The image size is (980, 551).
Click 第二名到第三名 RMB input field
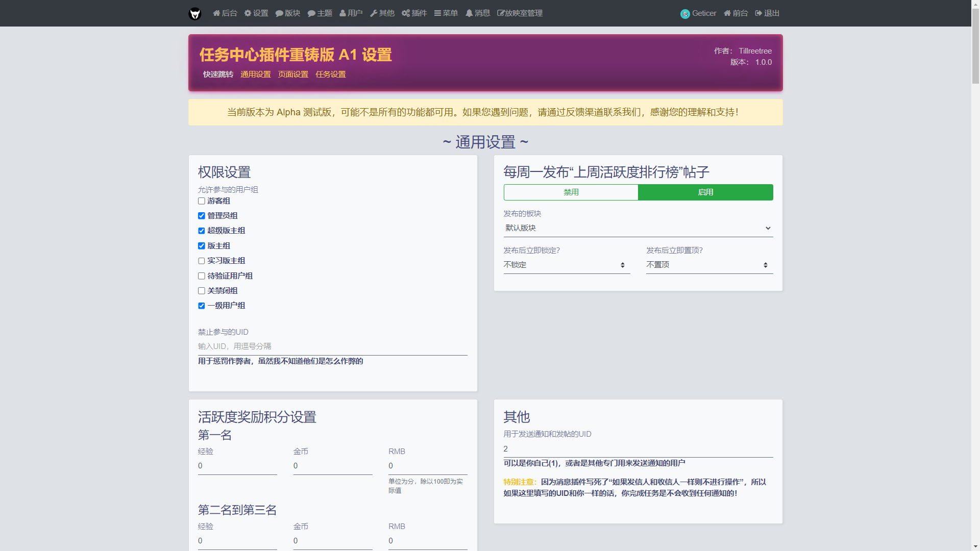pyautogui.click(x=428, y=541)
